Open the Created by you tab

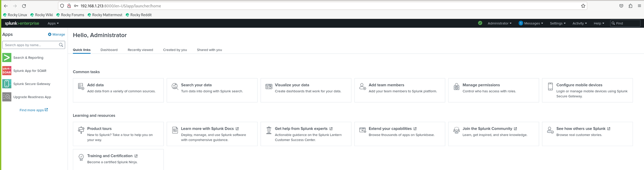click(x=175, y=50)
